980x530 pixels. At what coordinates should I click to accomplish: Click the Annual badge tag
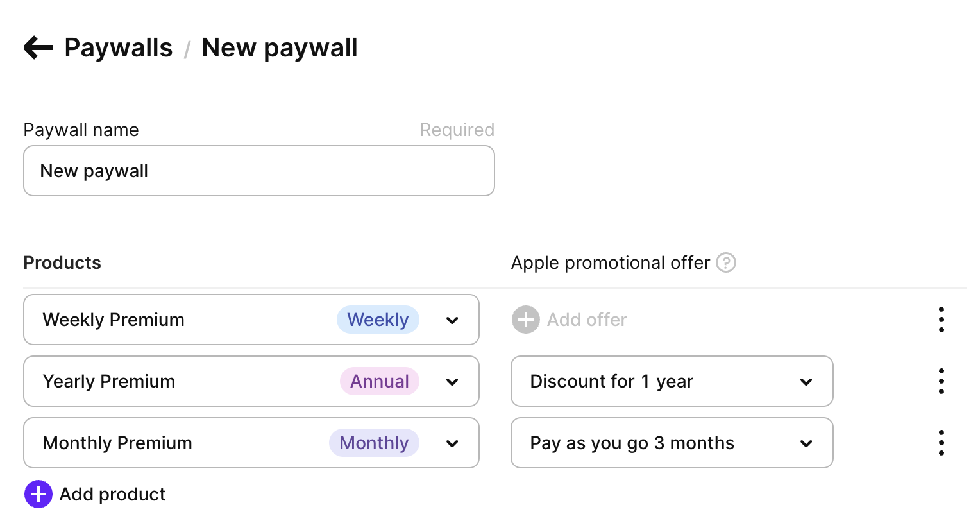click(379, 381)
